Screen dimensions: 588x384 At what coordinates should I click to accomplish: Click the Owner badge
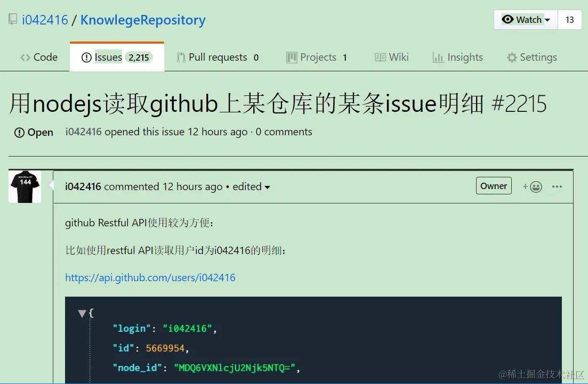click(494, 186)
